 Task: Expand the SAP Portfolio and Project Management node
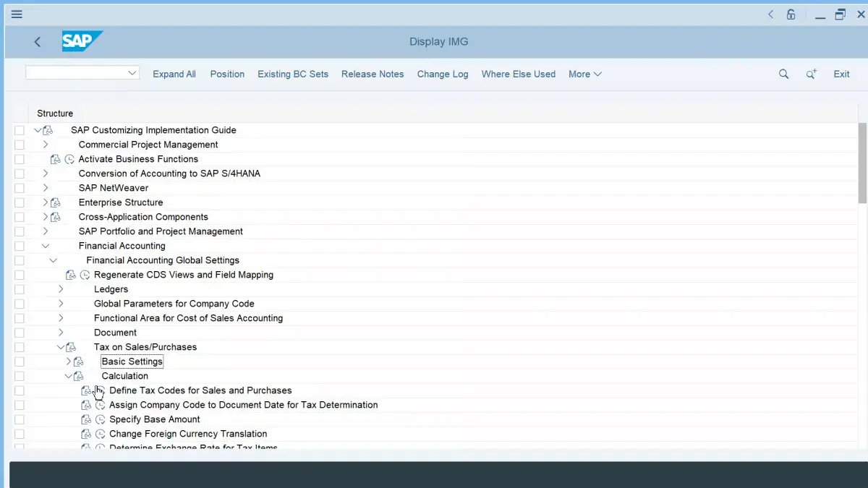pos(46,231)
